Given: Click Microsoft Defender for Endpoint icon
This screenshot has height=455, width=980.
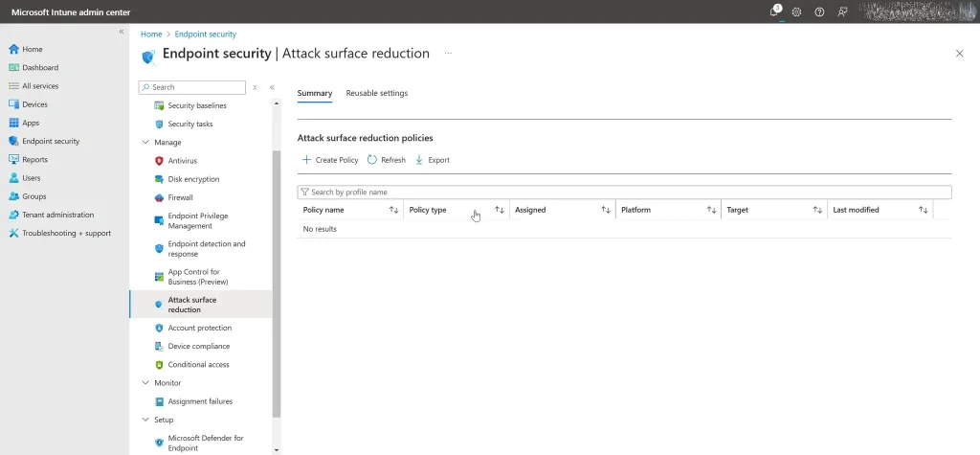Looking at the screenshot, I should 159,444.
